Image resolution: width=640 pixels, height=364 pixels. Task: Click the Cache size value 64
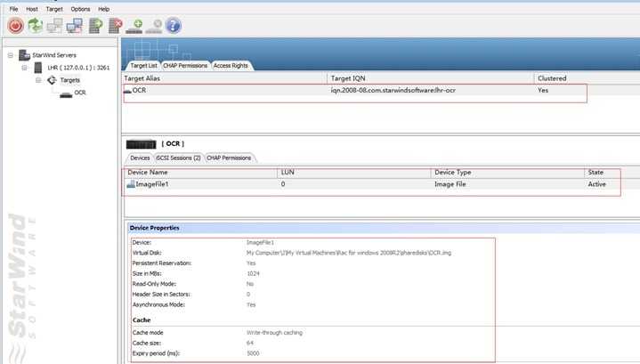click(250, 344)
